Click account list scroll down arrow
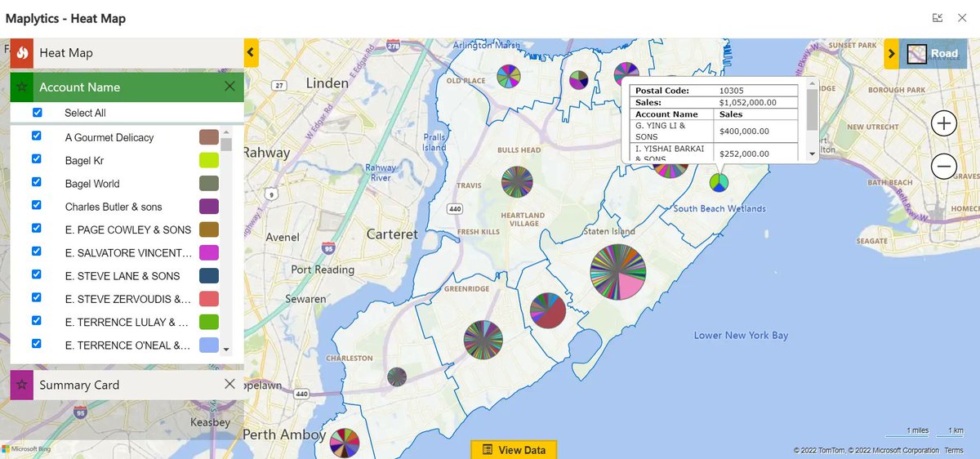The height and width of the screenshot is (459, 980). pyautogui.click(x=226, y=350)
